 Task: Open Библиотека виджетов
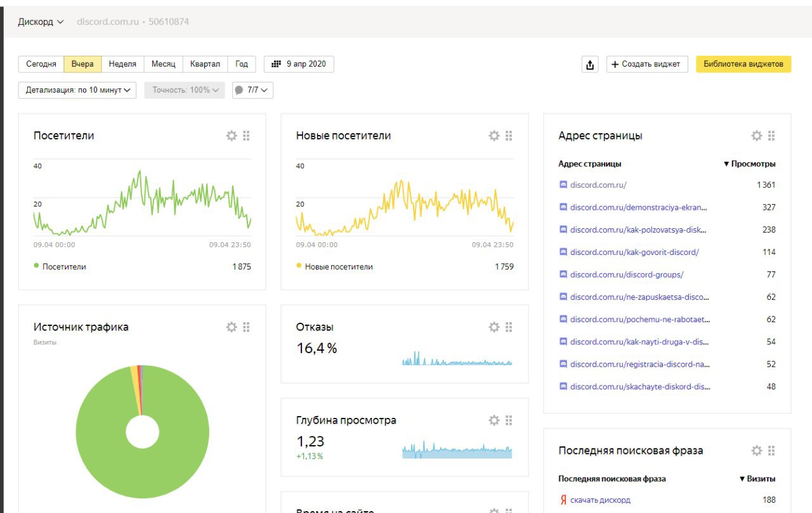[x=743, y=64]
